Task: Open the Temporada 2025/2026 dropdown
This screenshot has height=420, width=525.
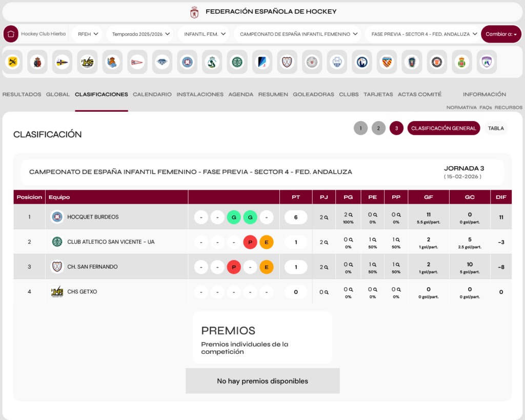Action: coord(141,34)
